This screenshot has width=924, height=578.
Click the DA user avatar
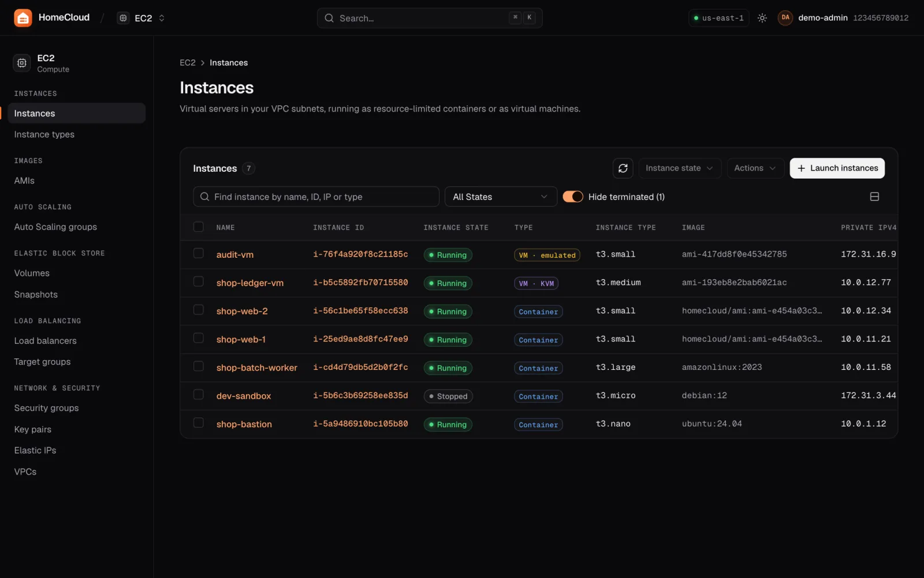pyautogui.click(x=785, y=18)
